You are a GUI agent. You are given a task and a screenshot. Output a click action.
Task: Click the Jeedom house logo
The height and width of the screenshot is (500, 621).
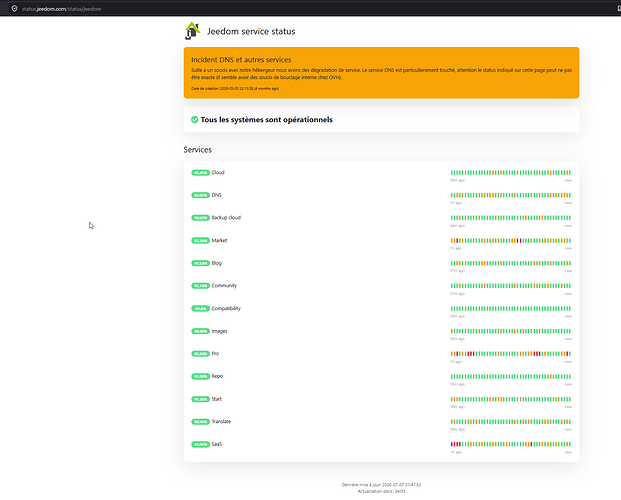(x=192, y=31)
